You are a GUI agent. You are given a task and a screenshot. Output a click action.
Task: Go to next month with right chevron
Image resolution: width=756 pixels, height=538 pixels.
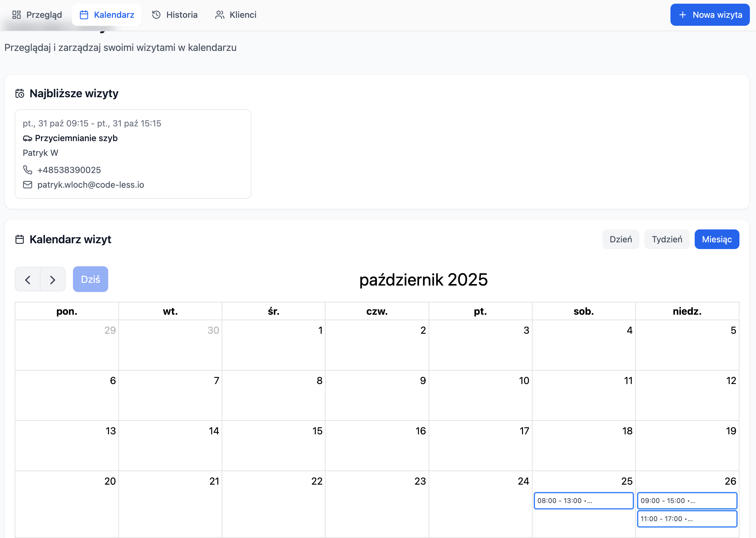pyautogui.click(x=53, y=280)
